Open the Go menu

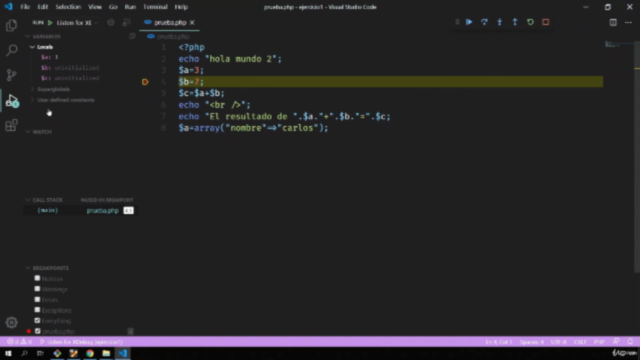coord(113,7)
